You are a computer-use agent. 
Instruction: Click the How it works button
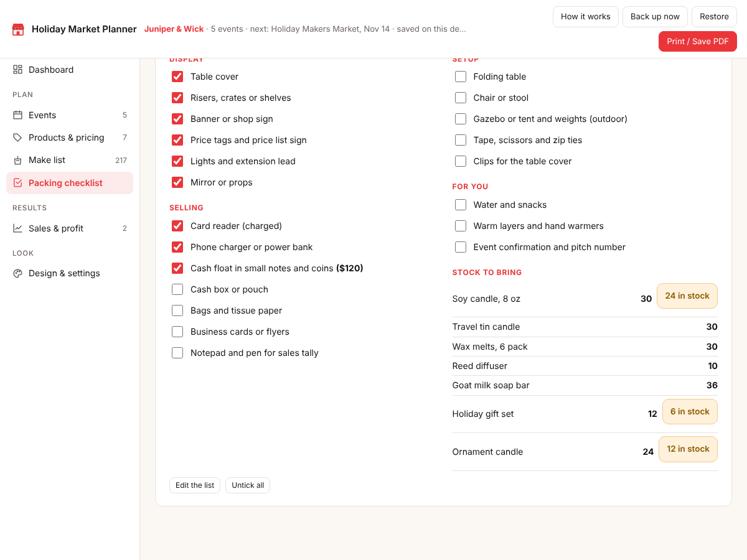pos(586,17)
